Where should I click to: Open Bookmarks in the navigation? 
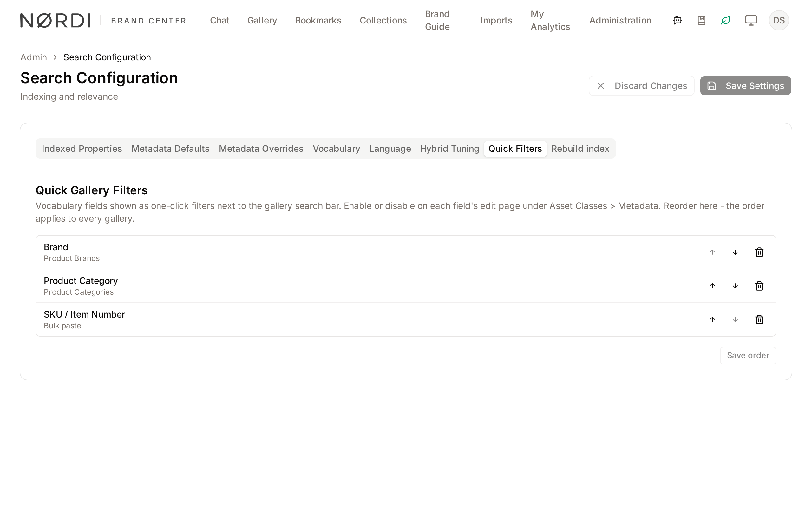coord(318,20)
